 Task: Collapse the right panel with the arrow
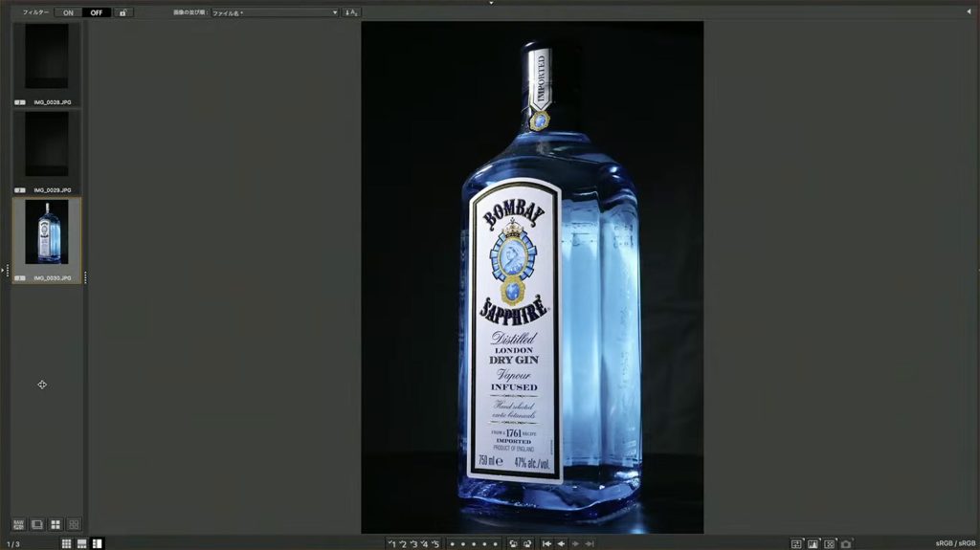pyautogui.click(x=968, y=12)
